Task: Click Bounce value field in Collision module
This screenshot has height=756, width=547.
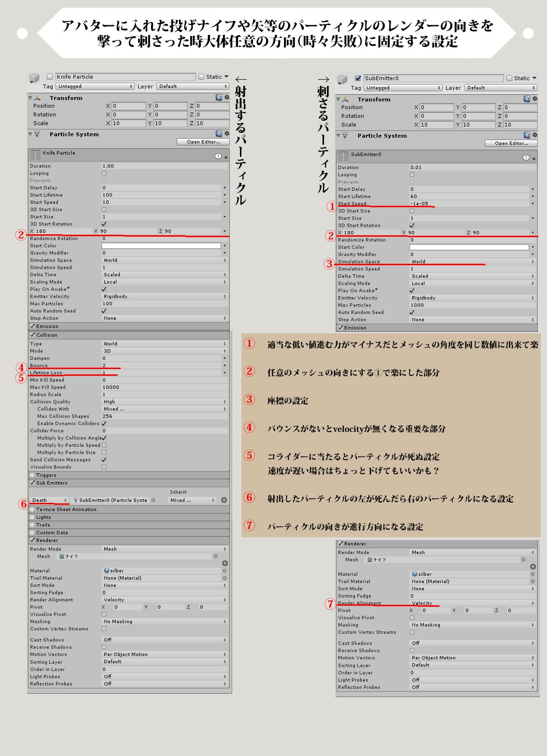Action: click(161, 365)
